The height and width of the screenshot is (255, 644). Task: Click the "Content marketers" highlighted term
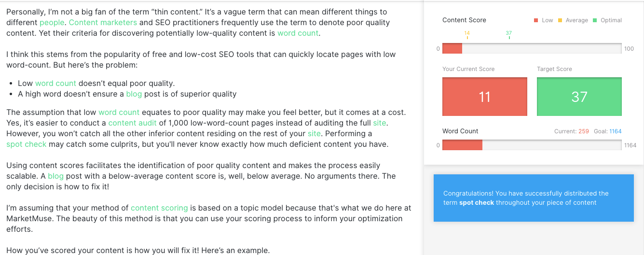103,23
